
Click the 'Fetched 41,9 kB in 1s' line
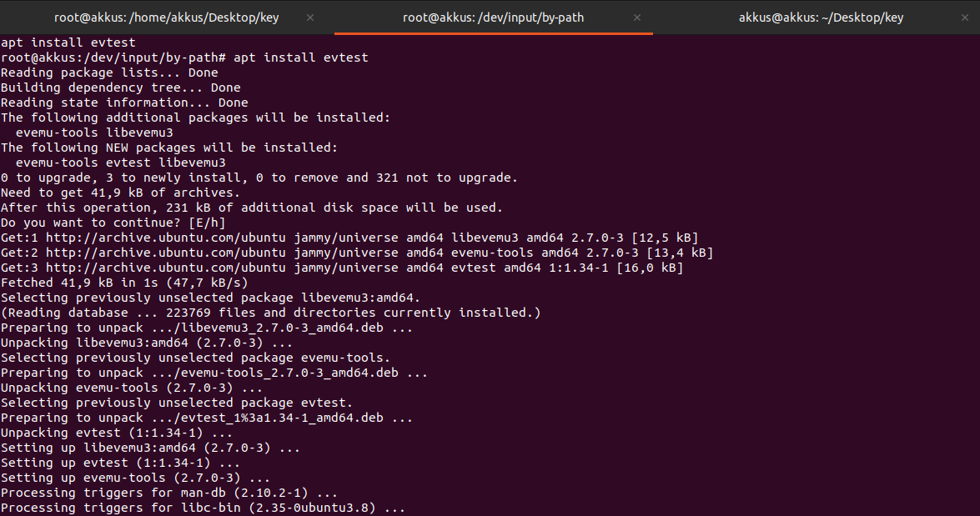point(123,283)
